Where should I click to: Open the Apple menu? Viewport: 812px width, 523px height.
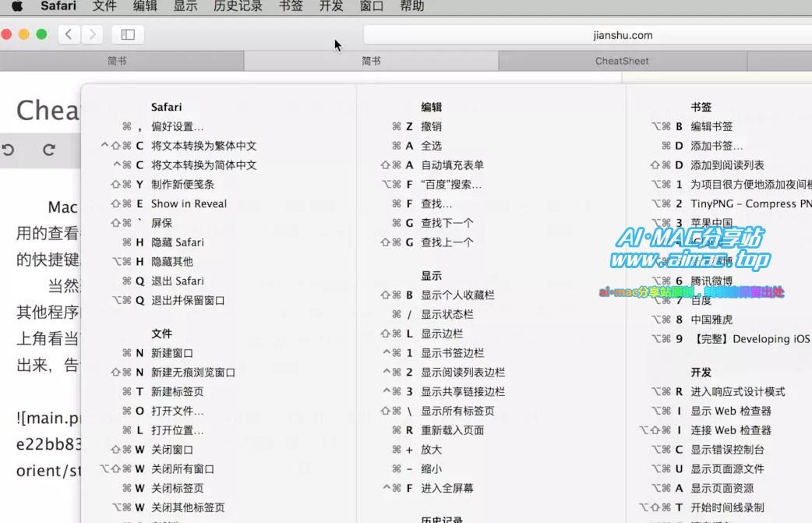pyautogui.click(x=17, y=6)
